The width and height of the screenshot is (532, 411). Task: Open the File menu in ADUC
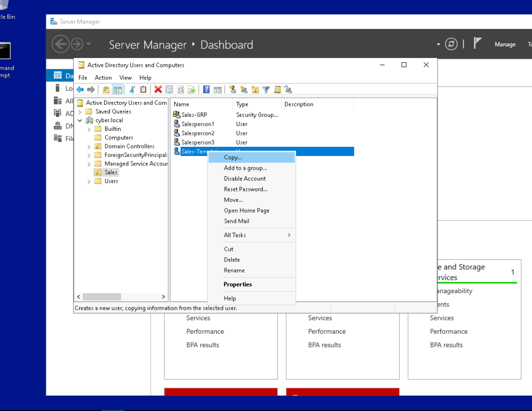tap(83, 78)
